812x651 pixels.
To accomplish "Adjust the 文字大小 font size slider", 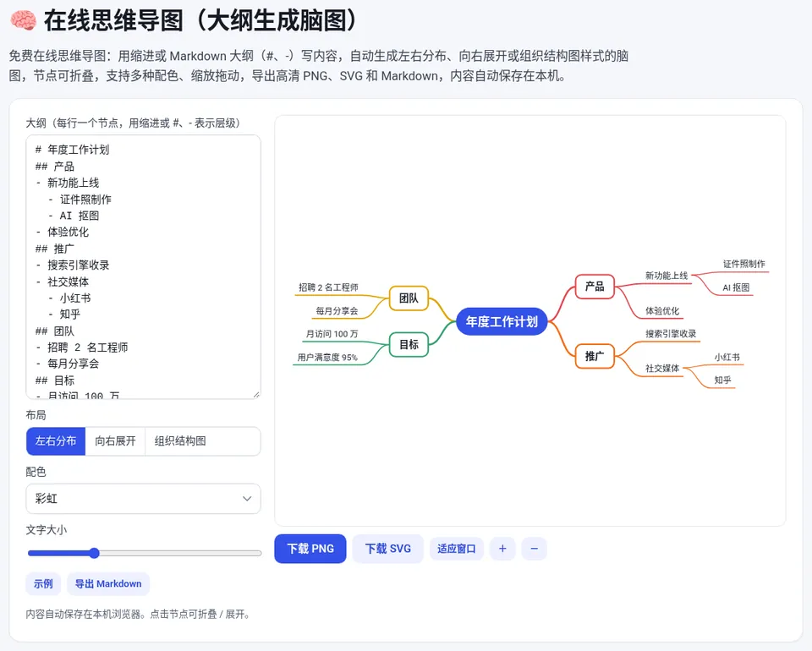I will click(x=145, y=553).
